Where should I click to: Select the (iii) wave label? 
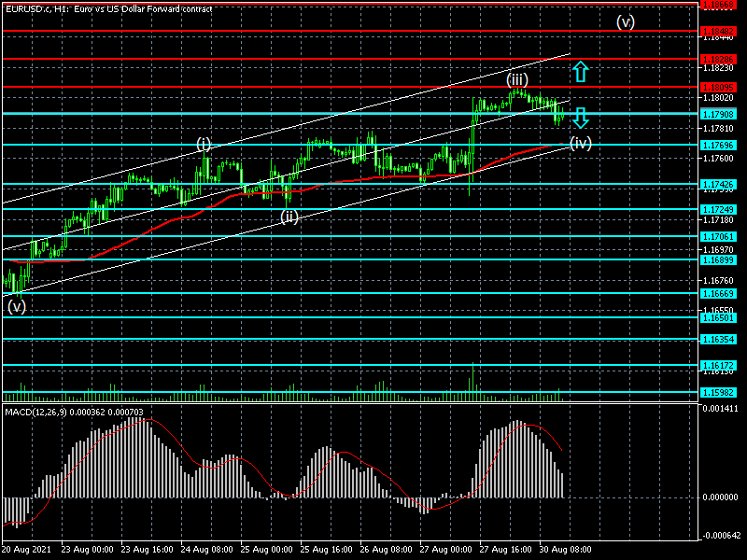(x=517, y=79)
